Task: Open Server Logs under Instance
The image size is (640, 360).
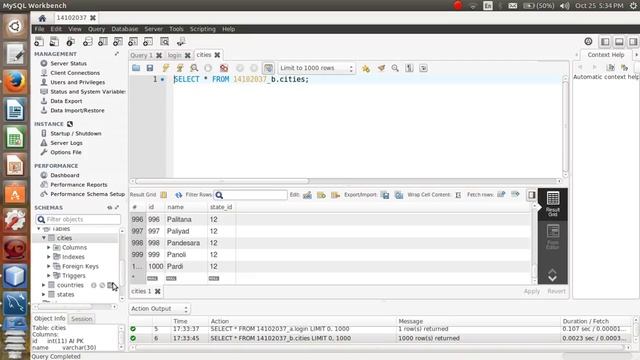Action: [x=66, y=143]
